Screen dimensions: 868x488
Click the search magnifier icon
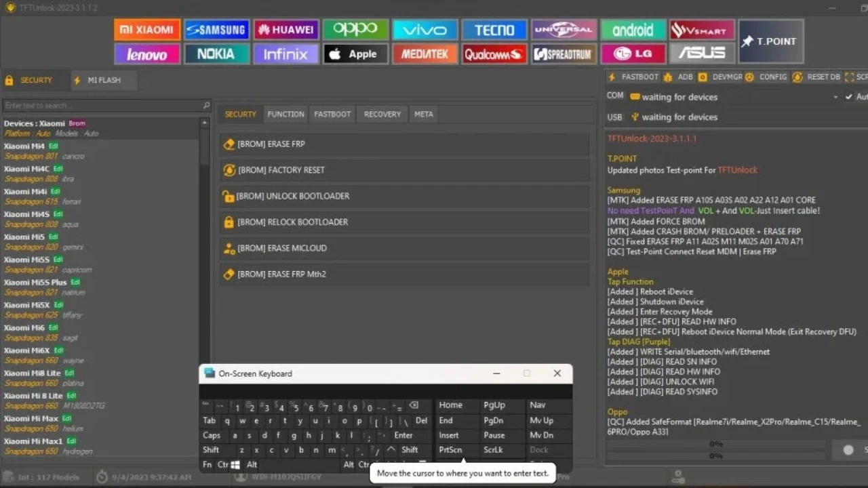pyautogui.click(x=206, y=106)
